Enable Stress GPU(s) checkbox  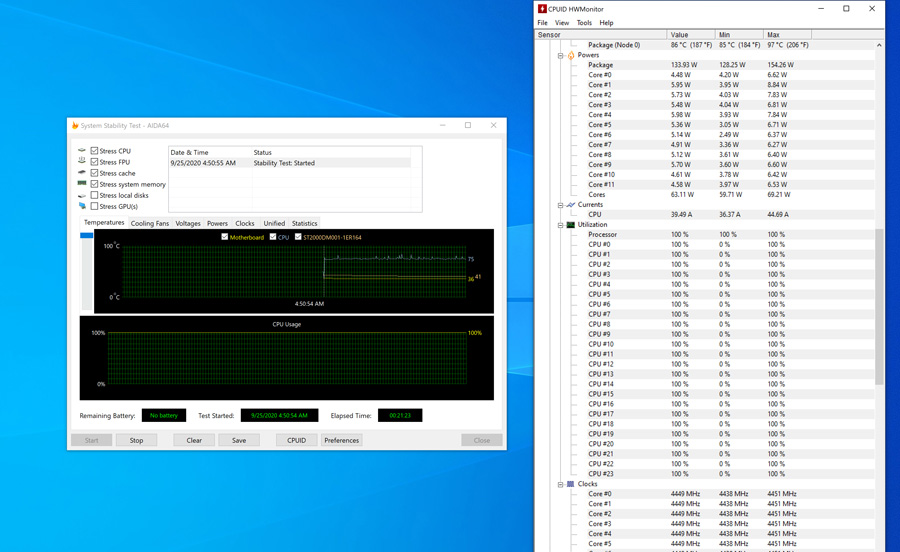(x=94, y=206)
